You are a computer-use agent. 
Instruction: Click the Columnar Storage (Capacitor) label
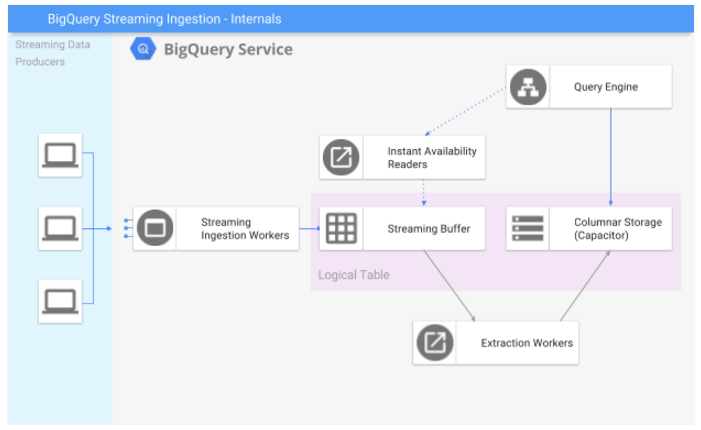618,228
